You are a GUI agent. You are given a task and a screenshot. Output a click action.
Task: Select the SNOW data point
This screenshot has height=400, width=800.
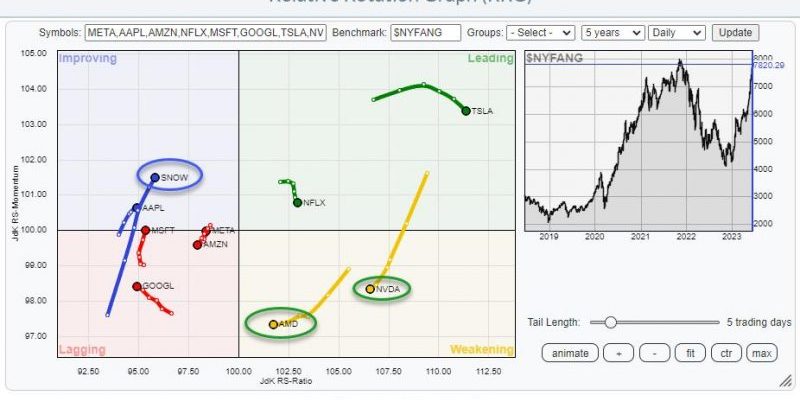155,178
